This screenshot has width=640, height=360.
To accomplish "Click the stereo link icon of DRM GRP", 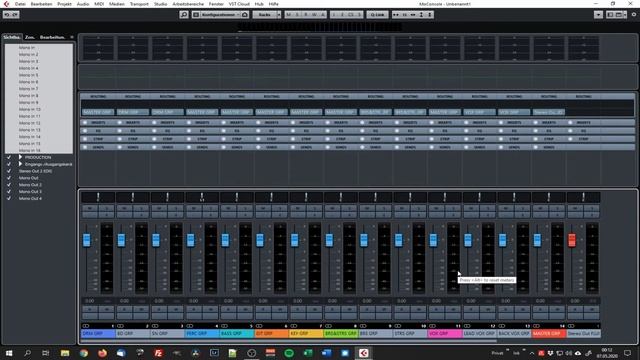I will pos(86,326).
